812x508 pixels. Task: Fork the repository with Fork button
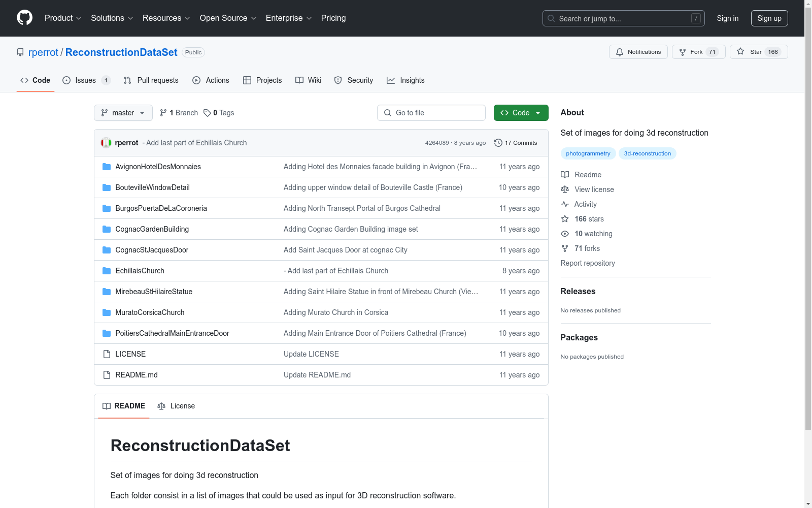699,52
